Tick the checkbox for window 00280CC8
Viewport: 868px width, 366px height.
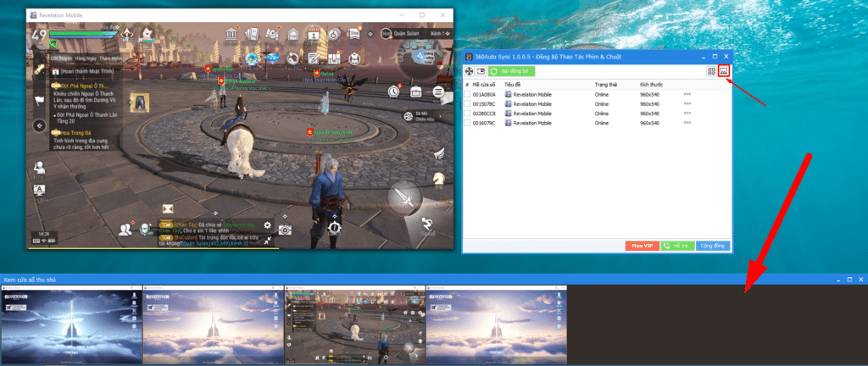point(467,114)
